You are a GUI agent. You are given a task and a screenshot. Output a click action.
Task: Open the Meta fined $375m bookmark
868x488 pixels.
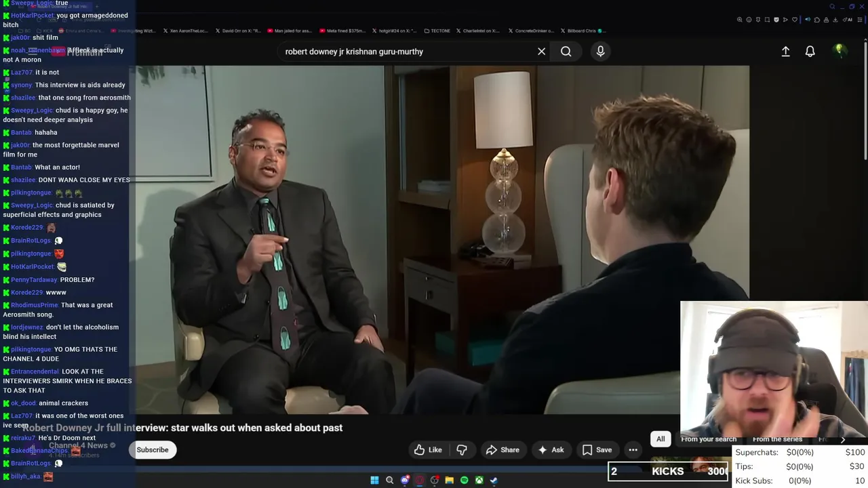click(x=342, y=30)
